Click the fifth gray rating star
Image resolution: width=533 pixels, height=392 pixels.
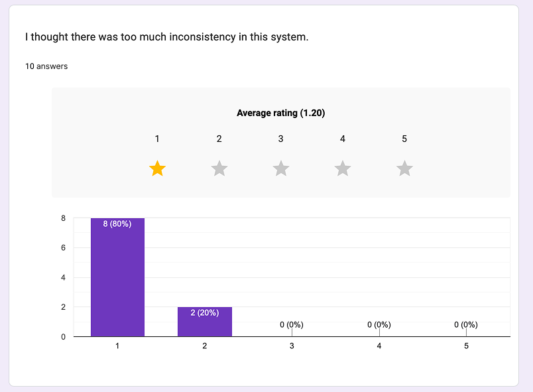[404, 169]
